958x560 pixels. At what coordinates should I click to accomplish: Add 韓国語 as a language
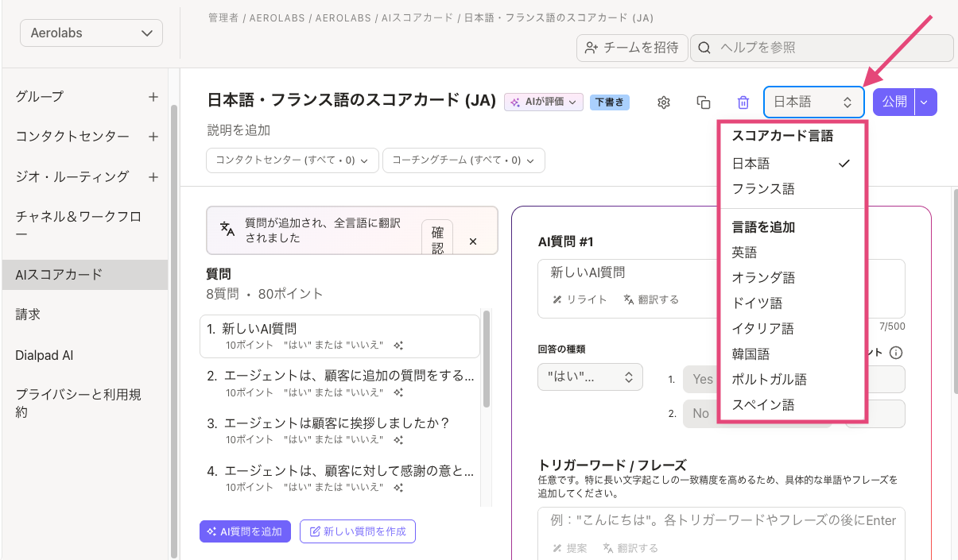tap(791, 354)
